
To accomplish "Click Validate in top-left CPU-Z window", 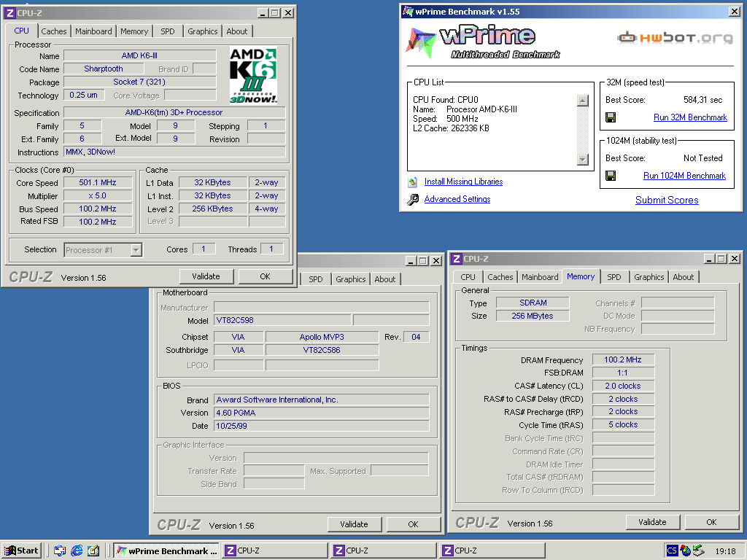I will pos(206,276).
